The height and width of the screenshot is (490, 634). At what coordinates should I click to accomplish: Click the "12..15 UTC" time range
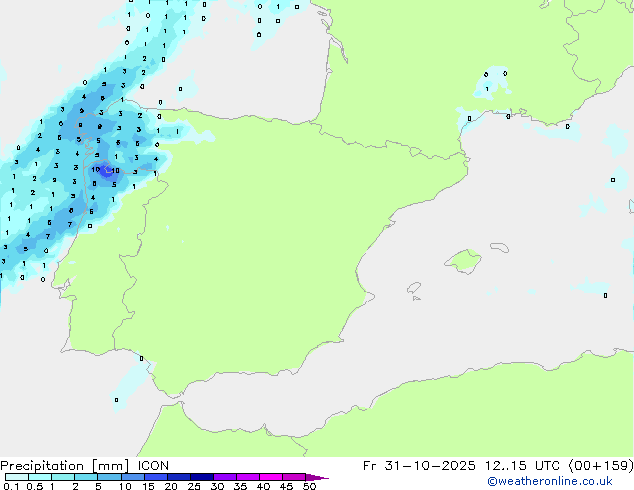(522, 466)
